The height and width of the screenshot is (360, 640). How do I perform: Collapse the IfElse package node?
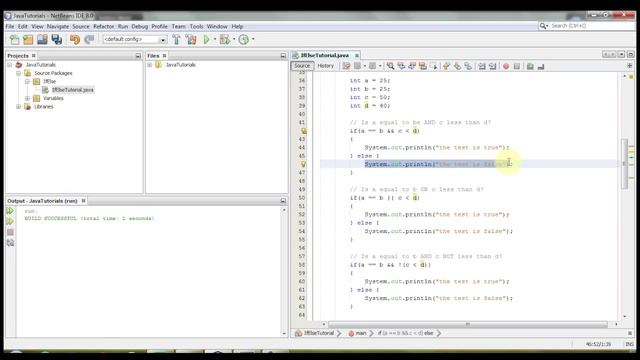tap(27, 81)
